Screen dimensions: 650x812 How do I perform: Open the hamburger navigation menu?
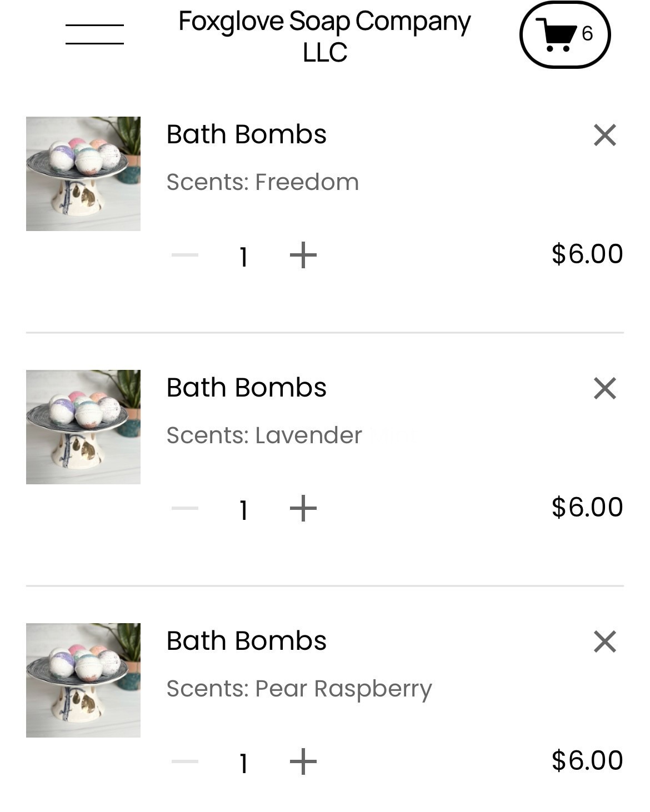(94, 34)
